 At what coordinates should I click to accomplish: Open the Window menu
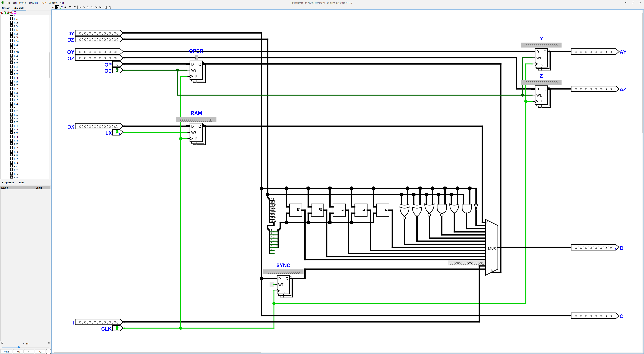[53, 3]
